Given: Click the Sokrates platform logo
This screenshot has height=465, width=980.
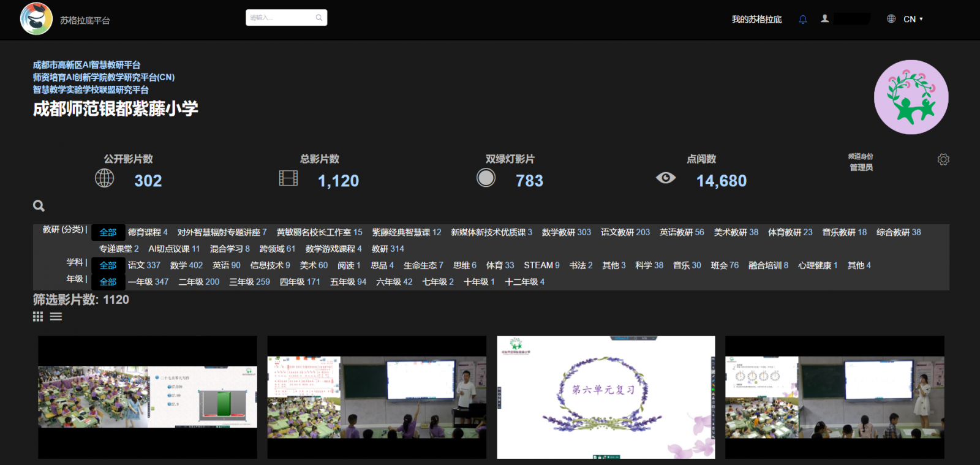Looking at the screenshot, I should (x=36, y=18).
